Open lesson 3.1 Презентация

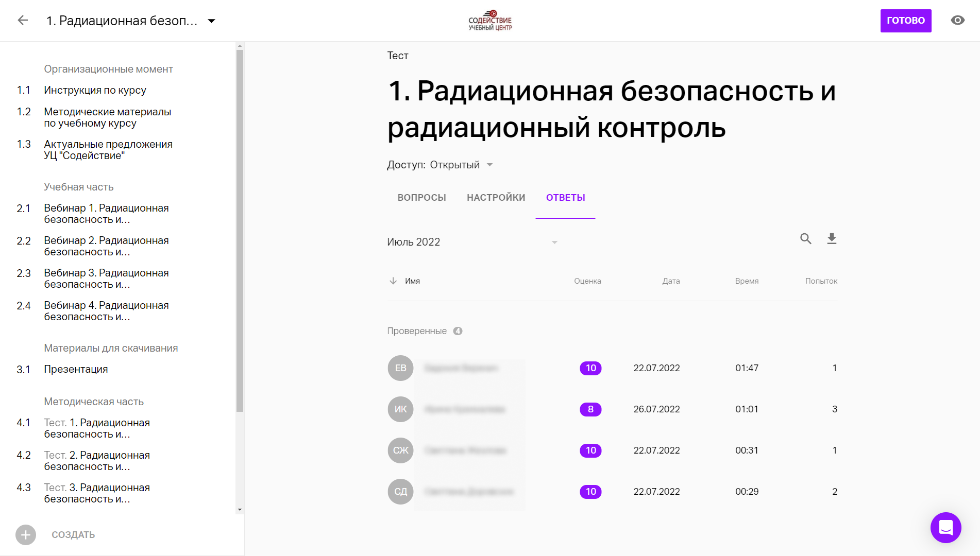click(x=76, y=369)
